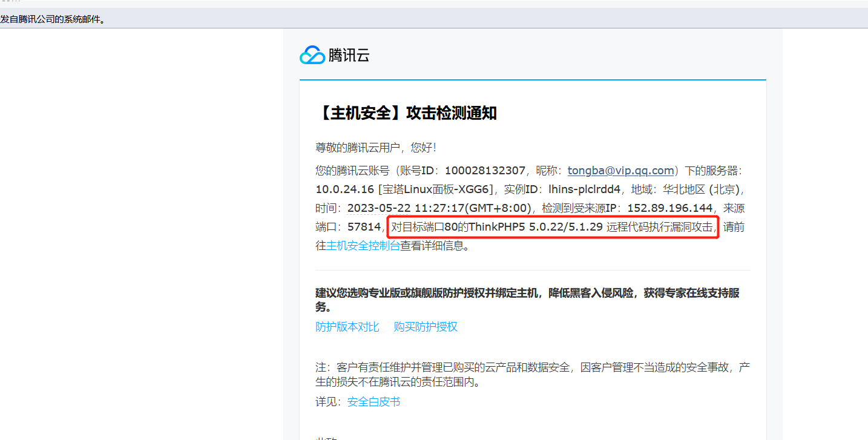Click the instance ID lhins-plclrdd4
The image size is (868, 440).
click(x=584, y=189)
